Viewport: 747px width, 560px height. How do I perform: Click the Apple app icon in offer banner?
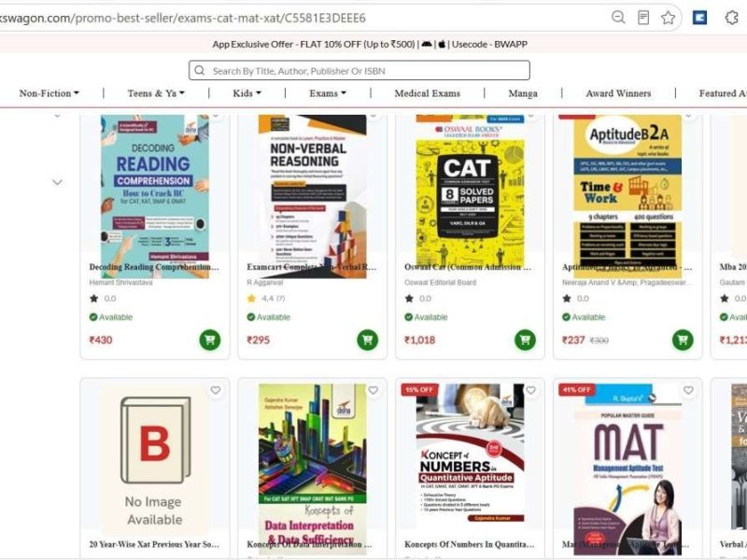click(x=442, y=44)
